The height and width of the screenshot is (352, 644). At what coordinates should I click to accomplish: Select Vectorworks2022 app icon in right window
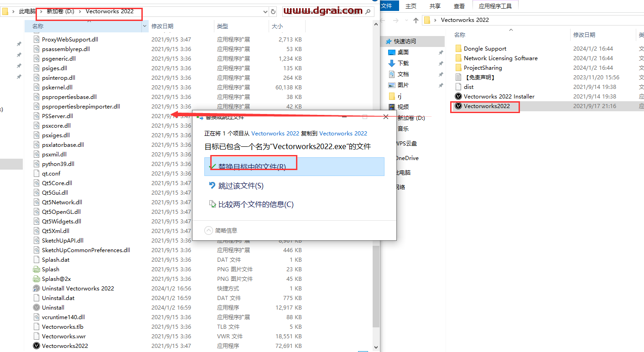(458, 106)
